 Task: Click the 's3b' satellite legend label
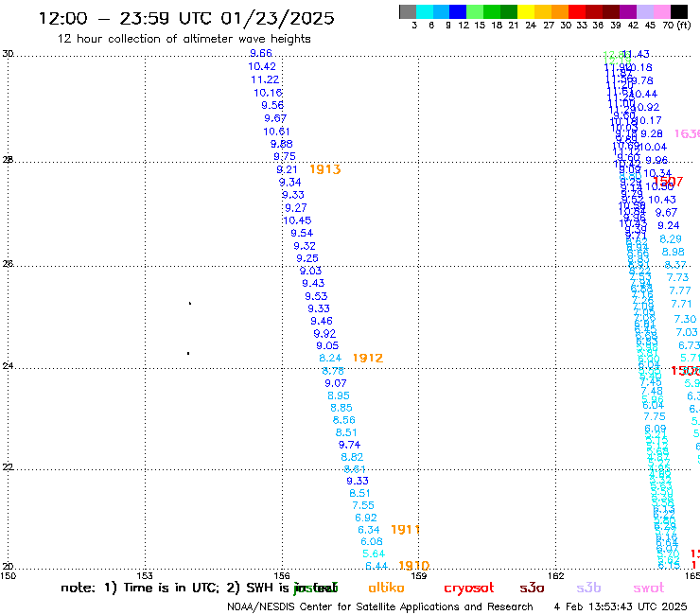click(588, 588)
